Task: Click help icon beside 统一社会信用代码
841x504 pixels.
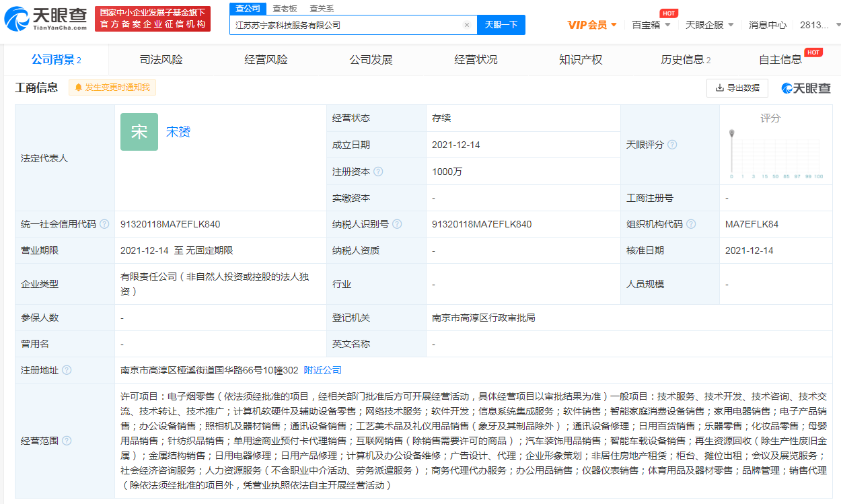Action: (104, 224)
